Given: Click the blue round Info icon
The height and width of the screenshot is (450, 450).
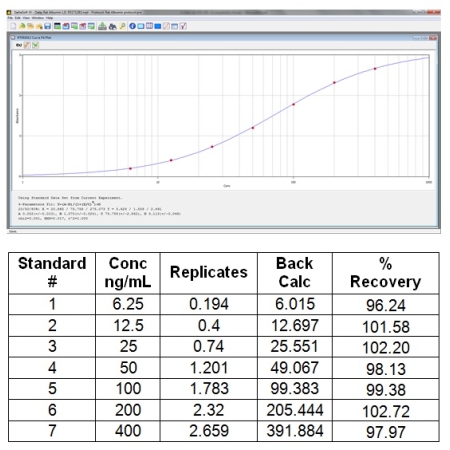Looking at the screenshot, I should pos(132,26).
